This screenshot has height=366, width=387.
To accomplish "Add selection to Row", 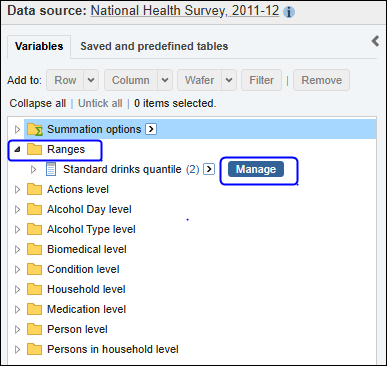I will [x=65, y=80].
